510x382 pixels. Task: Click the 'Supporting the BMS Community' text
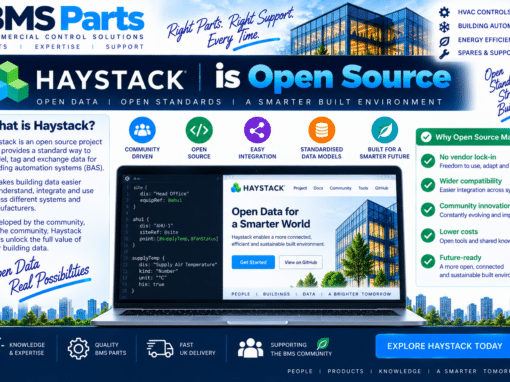click(x=301, y=349)
